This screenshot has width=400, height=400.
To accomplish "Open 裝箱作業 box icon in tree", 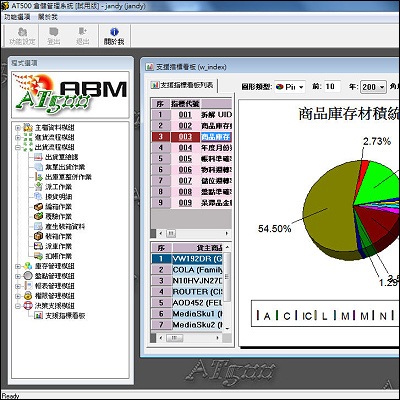I will [x=39, y=236].
